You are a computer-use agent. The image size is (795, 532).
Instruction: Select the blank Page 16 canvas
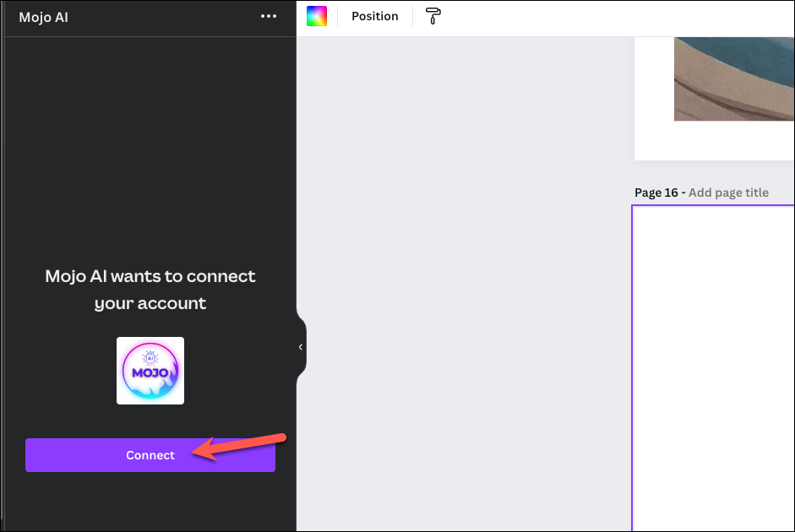click(713, 368)
